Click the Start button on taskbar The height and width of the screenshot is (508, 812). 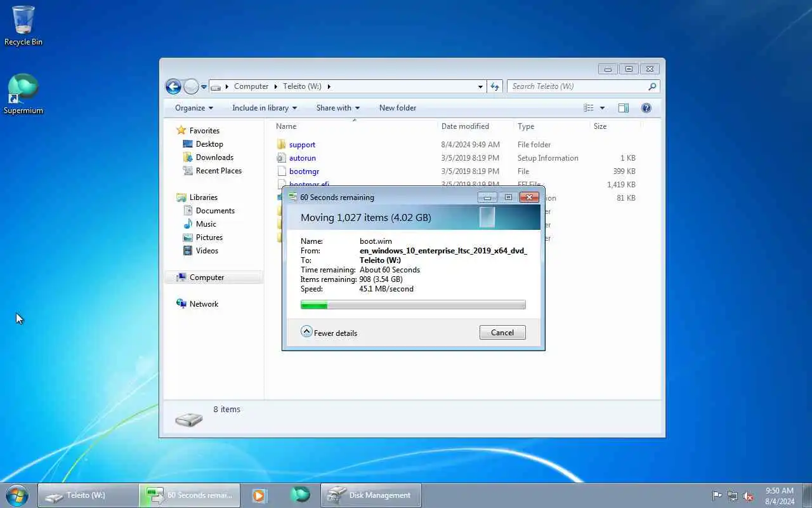(x=16, y=495)
